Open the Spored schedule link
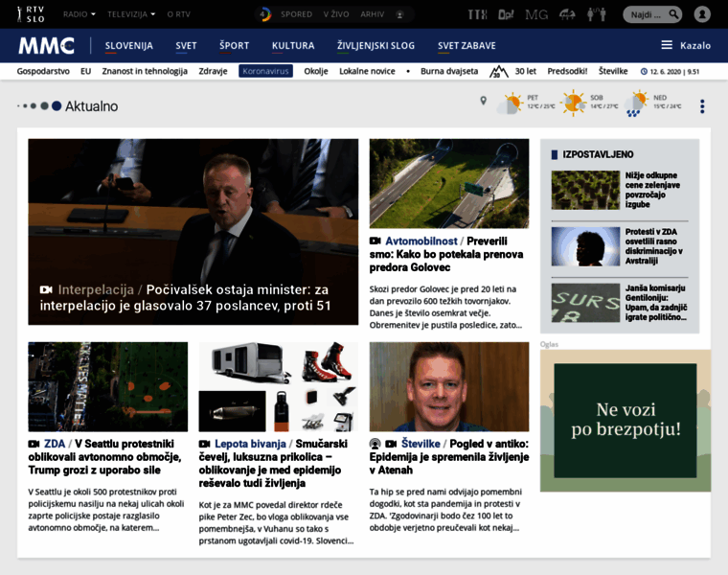 [296, 14]
